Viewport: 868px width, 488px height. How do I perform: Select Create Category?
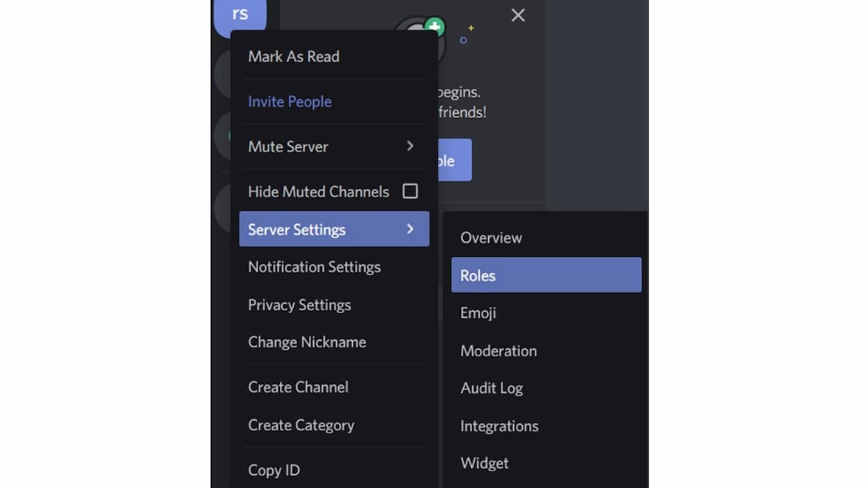[301, 425]
